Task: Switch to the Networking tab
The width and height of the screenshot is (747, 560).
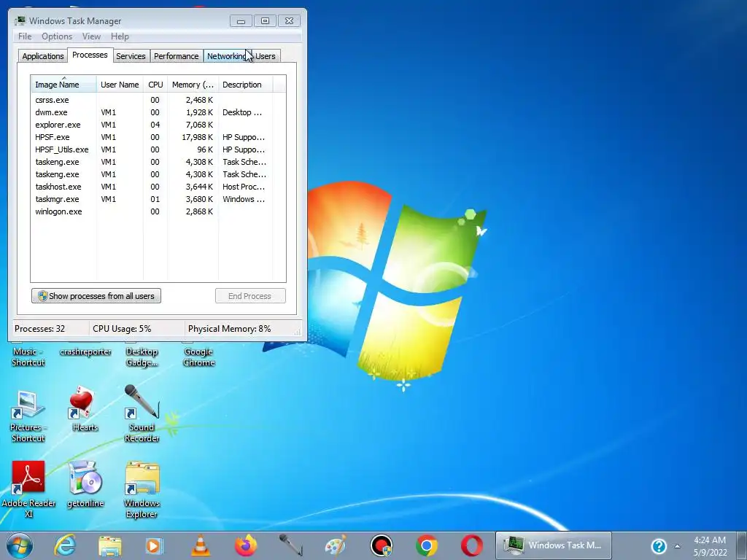Action: (x=227, y=55)
